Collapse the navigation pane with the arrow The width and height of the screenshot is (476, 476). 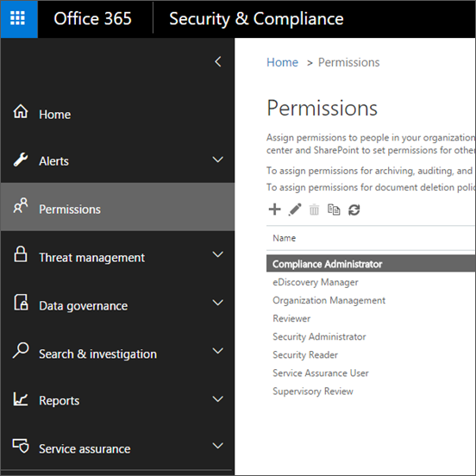click(x=218, y=61)
